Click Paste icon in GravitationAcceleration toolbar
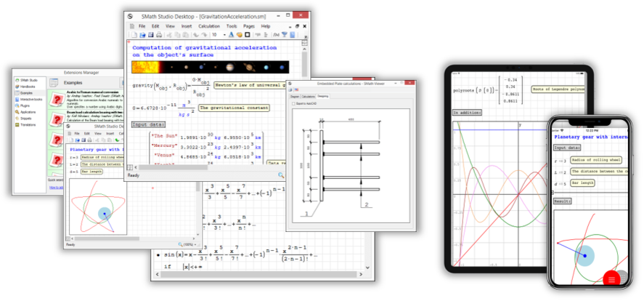Screen dimensions: 644x301 pyautogui.click(x=186, y=35)
